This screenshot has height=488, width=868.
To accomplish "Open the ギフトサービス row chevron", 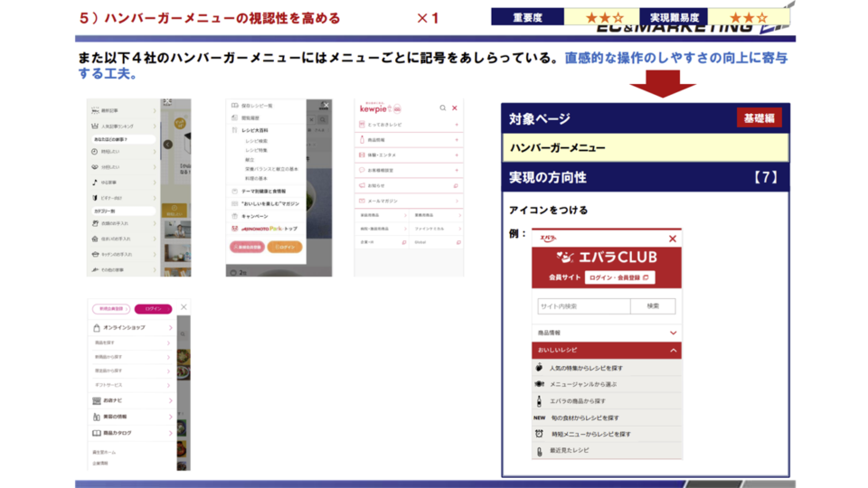I will click(169, 385).
